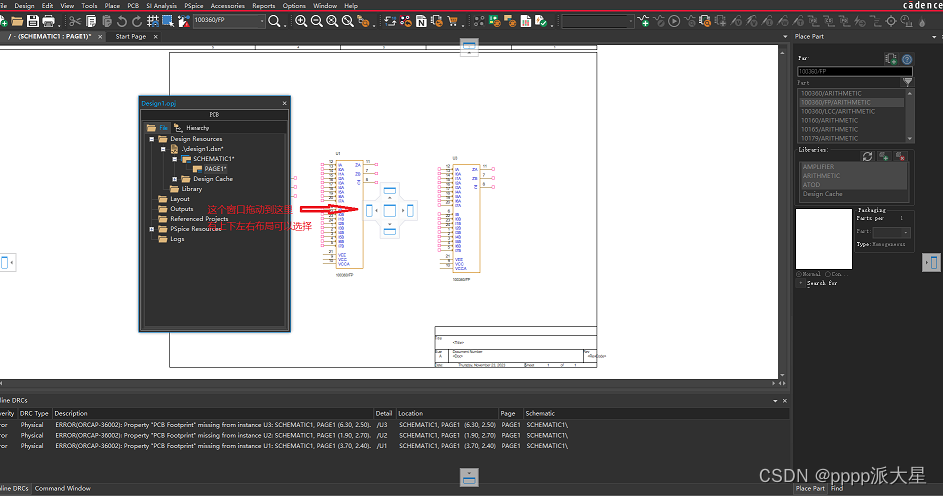
Task: Open the magnifier search icon in toolbar
Action: [x=274, y=22]
